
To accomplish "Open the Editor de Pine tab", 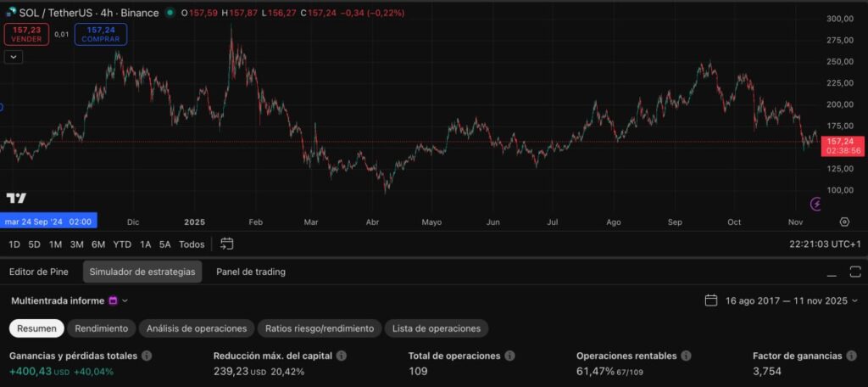I will point(40,272).
